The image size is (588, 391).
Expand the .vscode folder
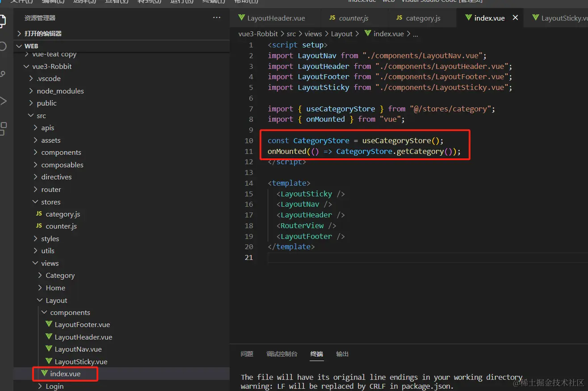[31, 78]
